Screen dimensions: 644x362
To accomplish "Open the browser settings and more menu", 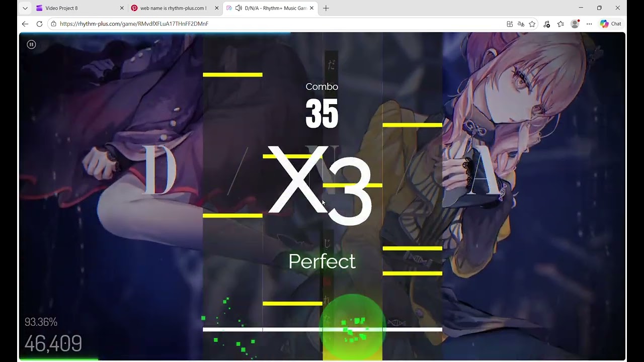I will [589, 24].
